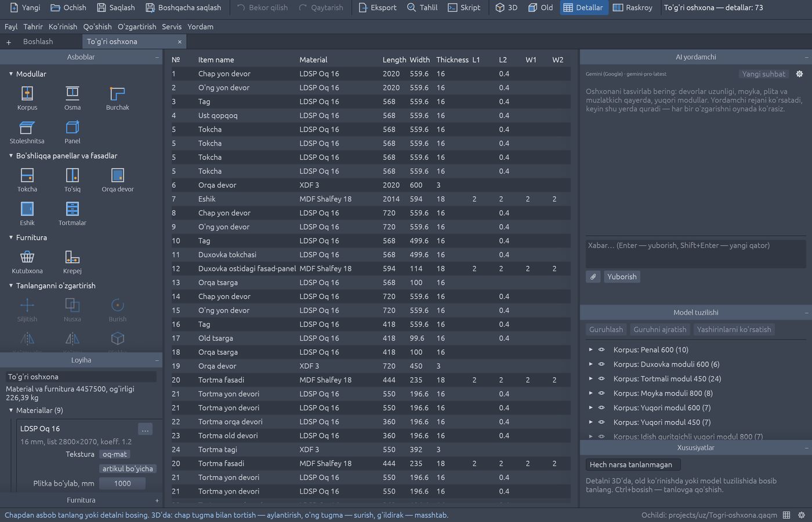This screenshot has width=812, height=522.
Task: Add Tortmalar drawers
Action: tap(72, 213)
